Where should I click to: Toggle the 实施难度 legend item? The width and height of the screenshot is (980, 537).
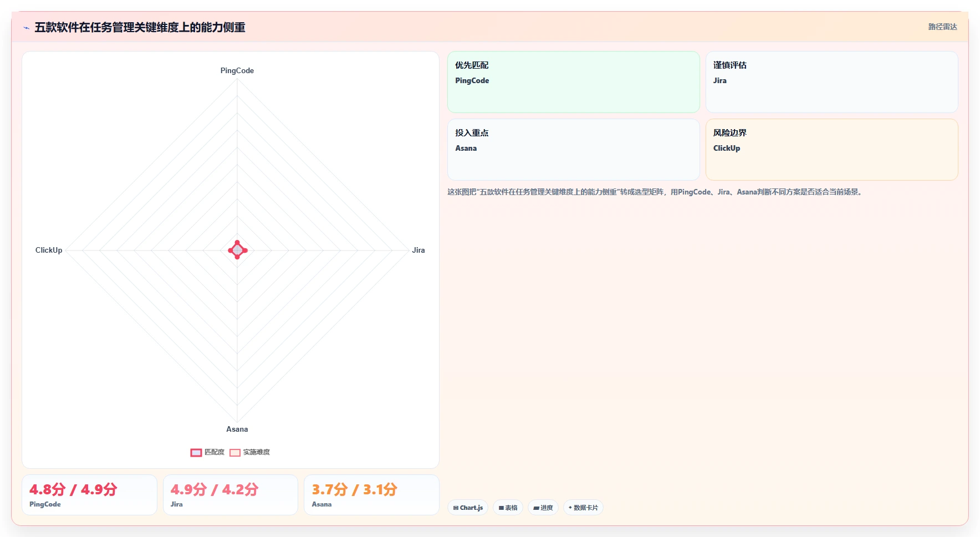tap(250, 452)
